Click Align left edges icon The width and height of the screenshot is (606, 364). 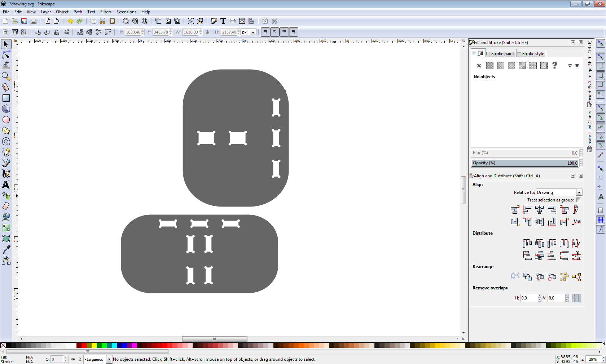click(x=527, y=210)
